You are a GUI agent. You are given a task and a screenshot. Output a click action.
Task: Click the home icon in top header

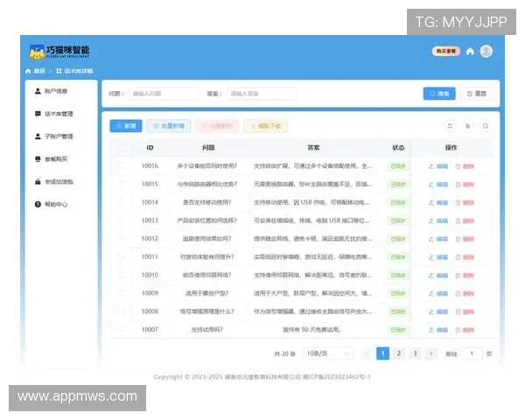tap(470, 52)
